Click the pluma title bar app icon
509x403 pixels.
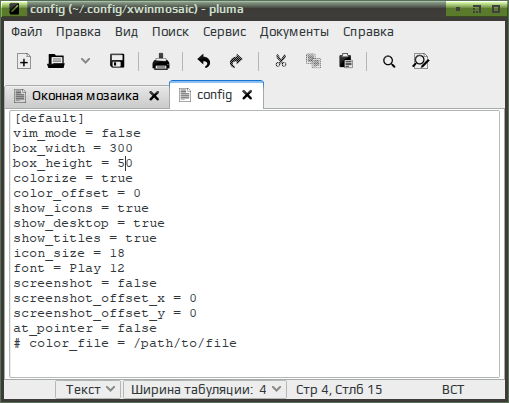pyautogui.click(x=14, y=9)
